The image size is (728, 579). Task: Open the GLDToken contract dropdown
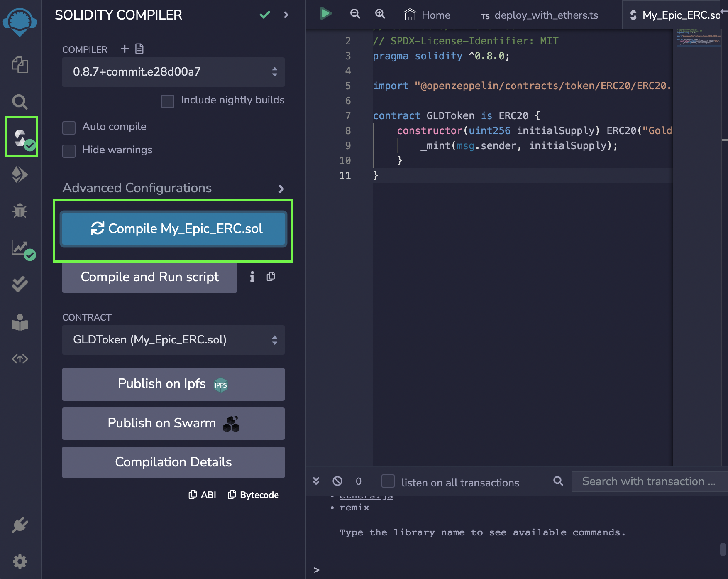click(x=173, y=340)
